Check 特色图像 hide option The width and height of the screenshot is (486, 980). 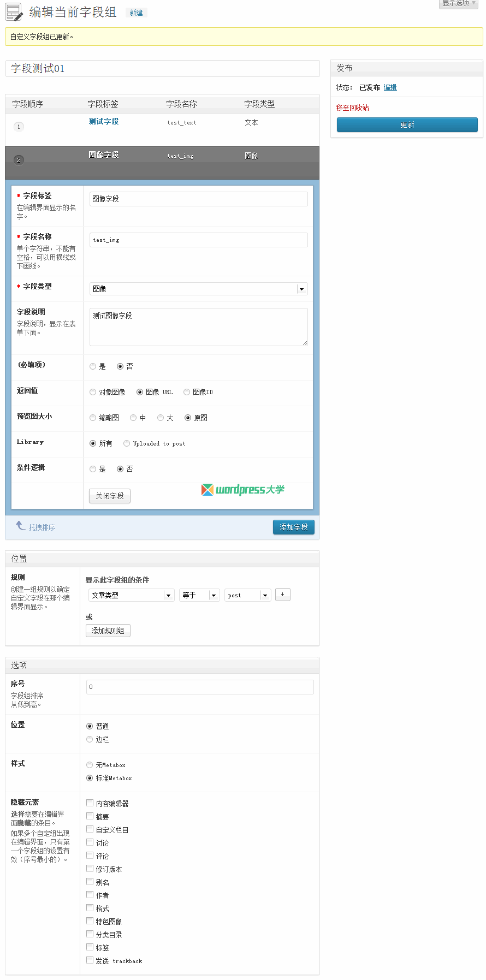click(90, 921)
